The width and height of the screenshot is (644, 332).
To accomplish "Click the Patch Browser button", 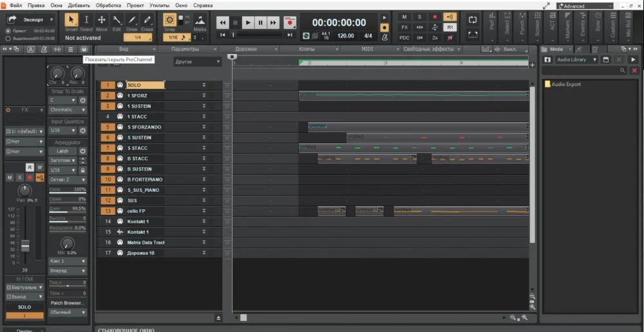I will coord(68,302).
